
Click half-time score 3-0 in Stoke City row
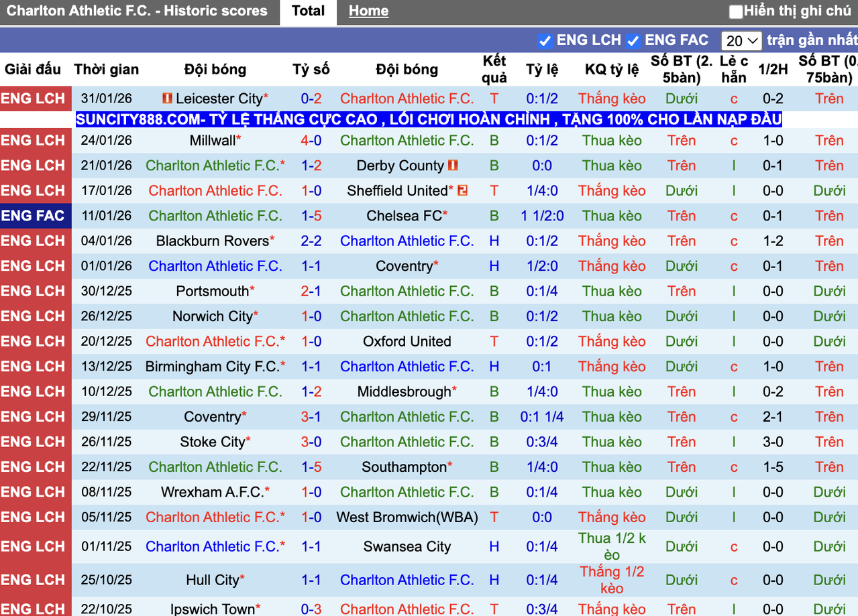773,442
